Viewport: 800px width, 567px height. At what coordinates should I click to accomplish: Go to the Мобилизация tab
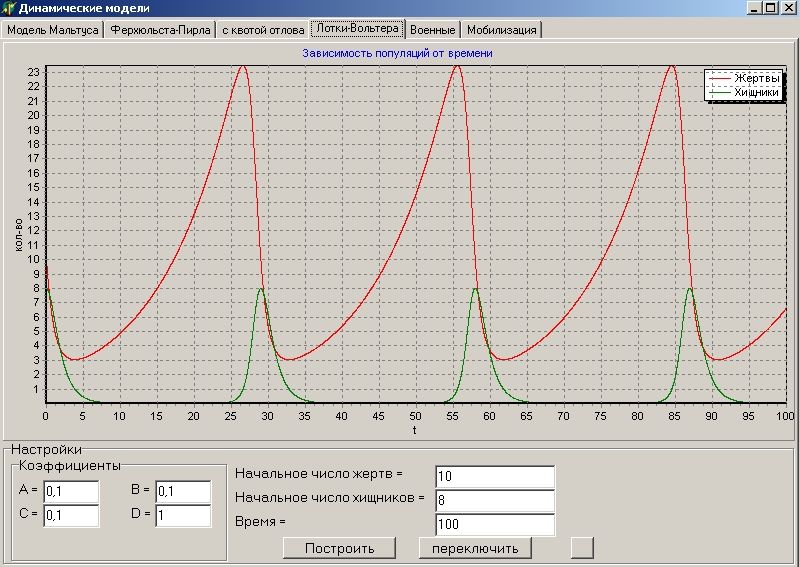click(x=501, y=30)
